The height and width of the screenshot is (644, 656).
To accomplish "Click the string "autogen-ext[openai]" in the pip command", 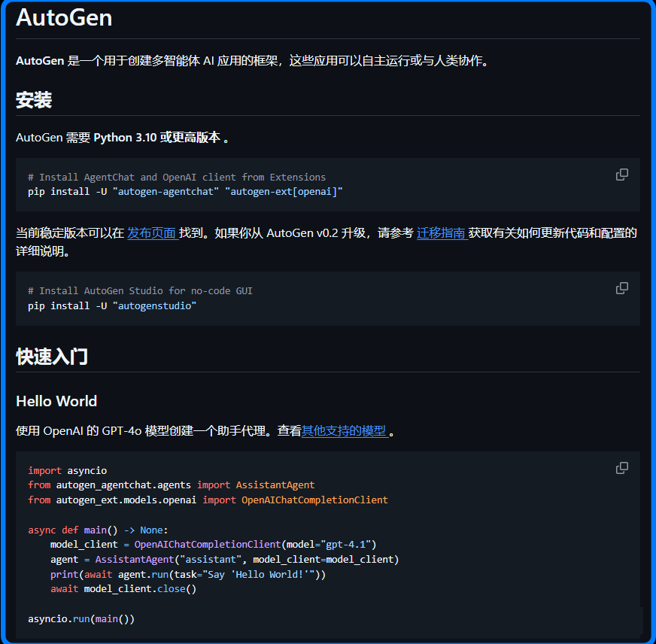I will (x=284, y=192).
